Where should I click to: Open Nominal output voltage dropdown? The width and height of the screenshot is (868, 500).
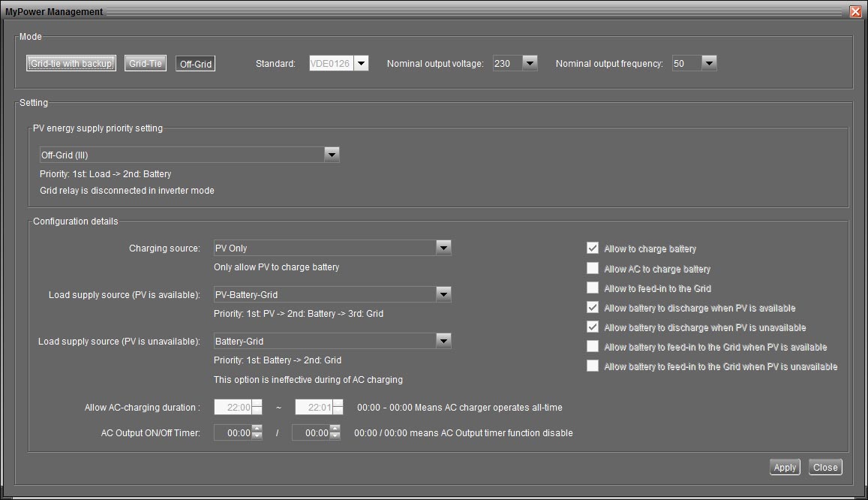click(x=530, y=64)
